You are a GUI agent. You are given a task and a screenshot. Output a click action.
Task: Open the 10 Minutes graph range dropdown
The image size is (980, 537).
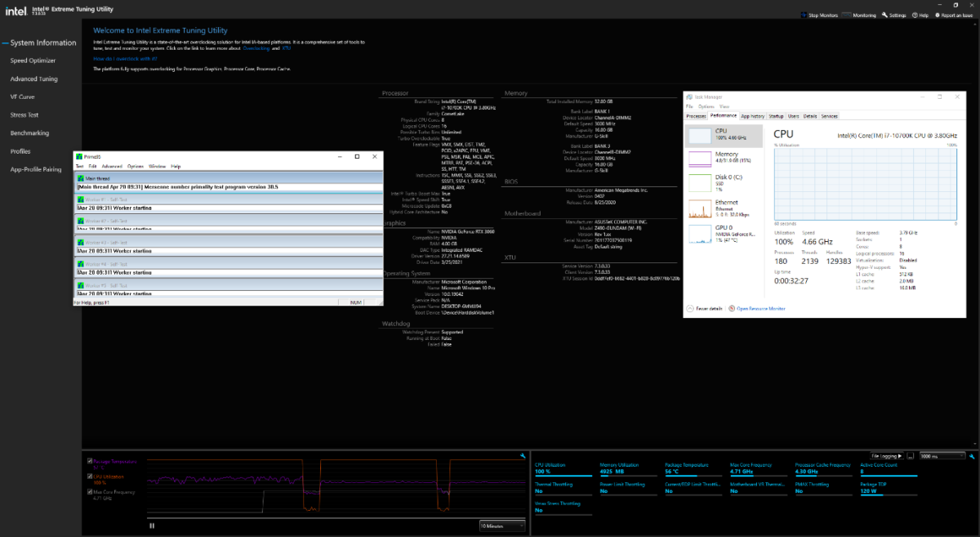(502, 526)
